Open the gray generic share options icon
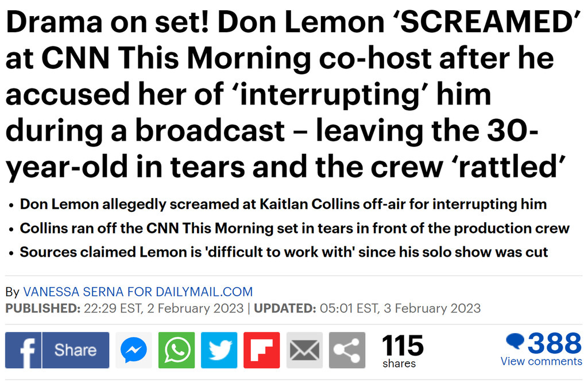588x387 pixels. pyautogui.click(x=347, y=350)
